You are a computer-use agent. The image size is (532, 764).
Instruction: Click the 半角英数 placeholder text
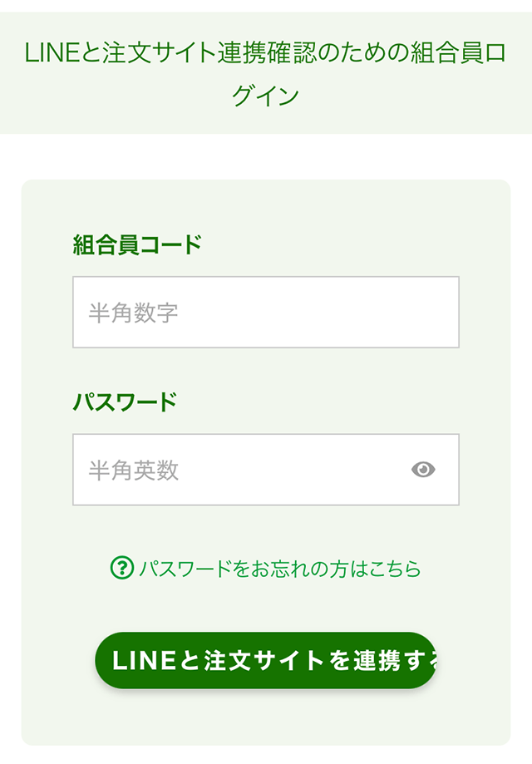coord(134,471)
